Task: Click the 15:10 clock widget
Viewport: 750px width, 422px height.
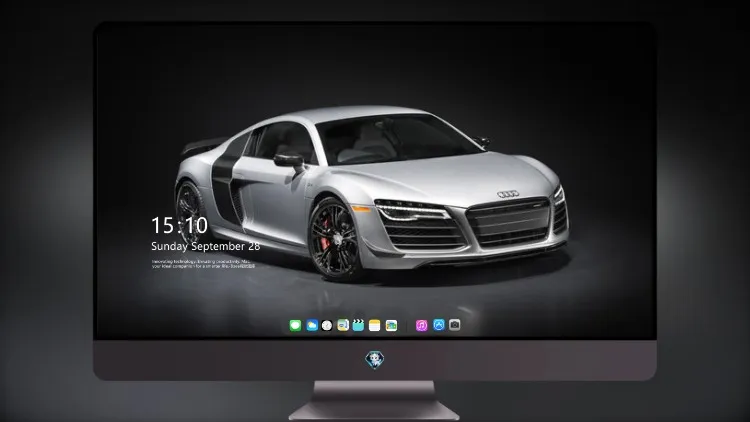Action: tap(179, 225)
